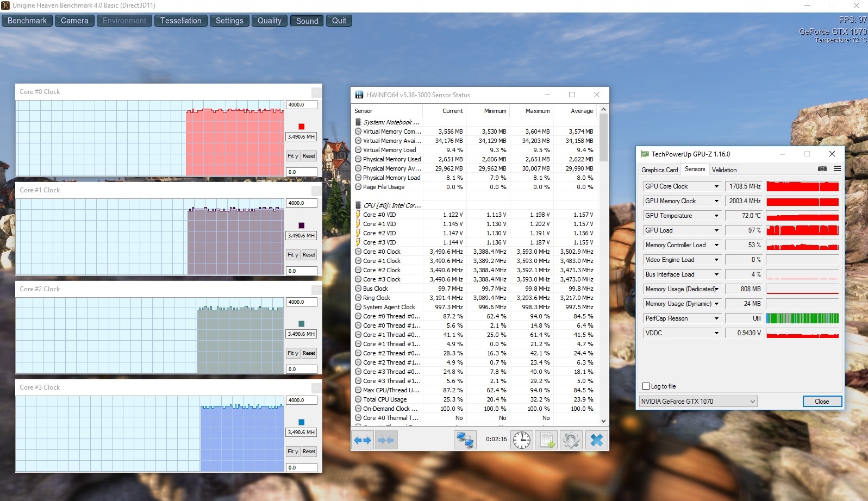
Task: Open the GPU-Z hamburger menu icon
Action: 837,169
